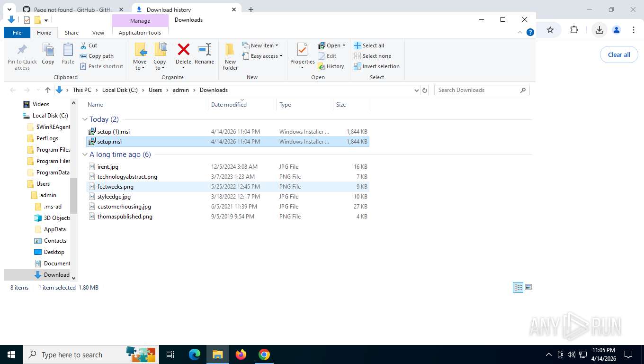The width and height of the screenshot is (644, 364).
Task: Select technologyabstract.png file
Action: [227, 177]
